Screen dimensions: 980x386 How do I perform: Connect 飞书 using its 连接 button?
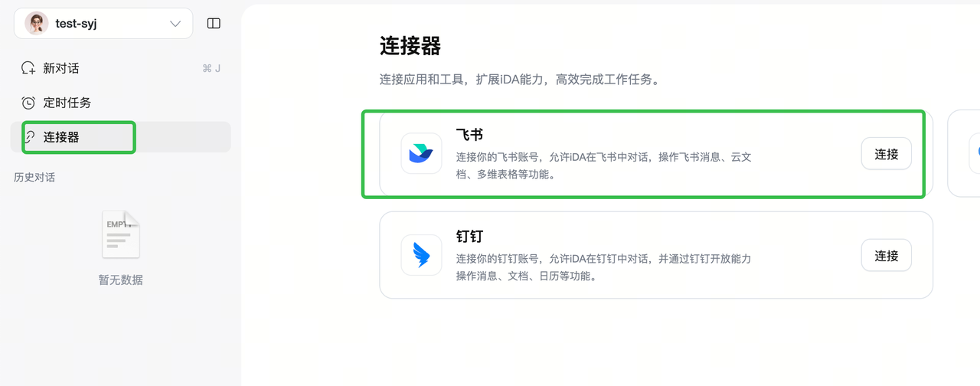pos(887,154)
